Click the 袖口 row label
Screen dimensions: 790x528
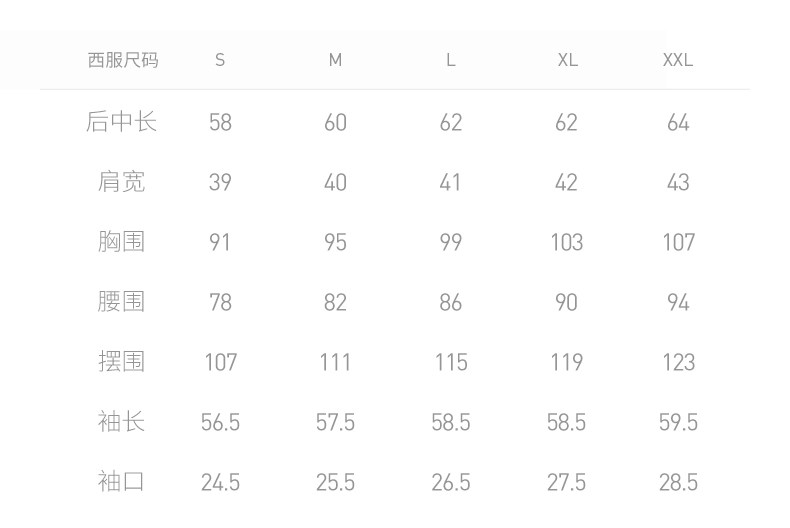click(x=122, y=482)
